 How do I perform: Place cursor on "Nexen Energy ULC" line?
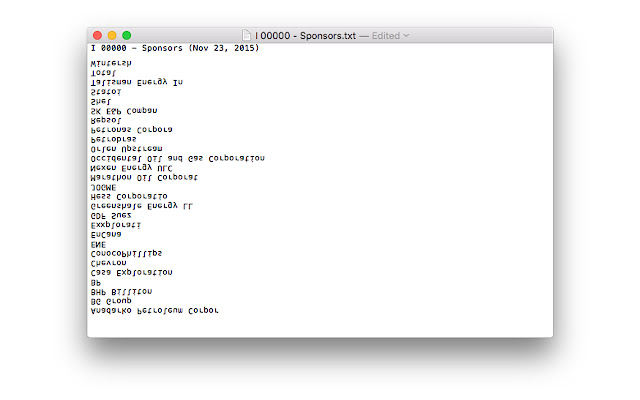(131, 168)
